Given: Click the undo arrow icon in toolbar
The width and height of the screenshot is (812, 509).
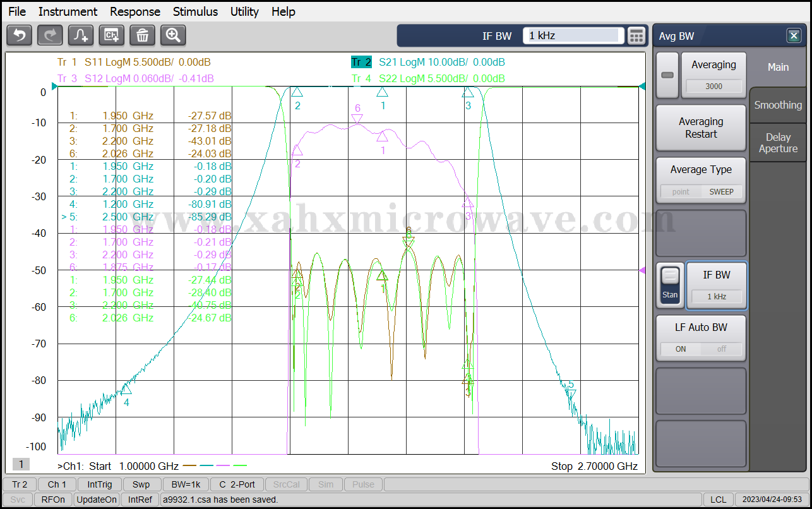Looking at the screenshot, I should tap(19, 35).
